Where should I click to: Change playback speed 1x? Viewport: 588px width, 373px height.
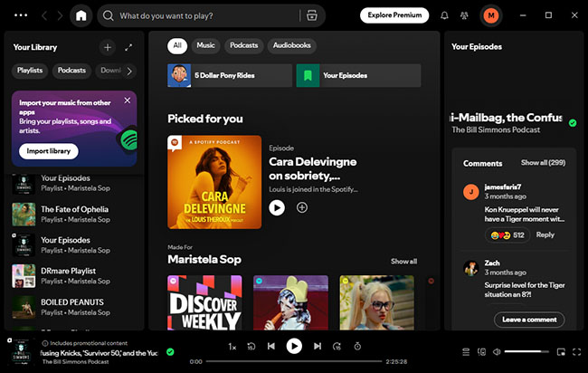[x=232, y=347]
